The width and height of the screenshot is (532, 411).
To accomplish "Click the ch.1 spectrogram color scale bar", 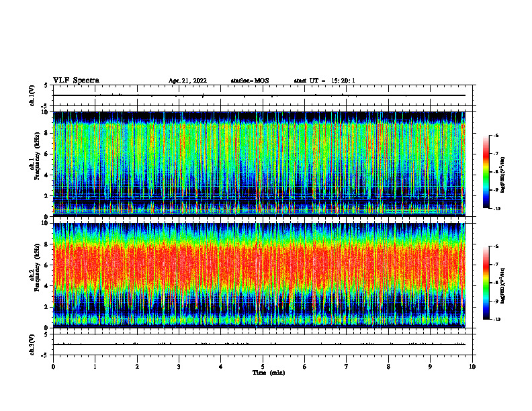I will click(486, 172).
